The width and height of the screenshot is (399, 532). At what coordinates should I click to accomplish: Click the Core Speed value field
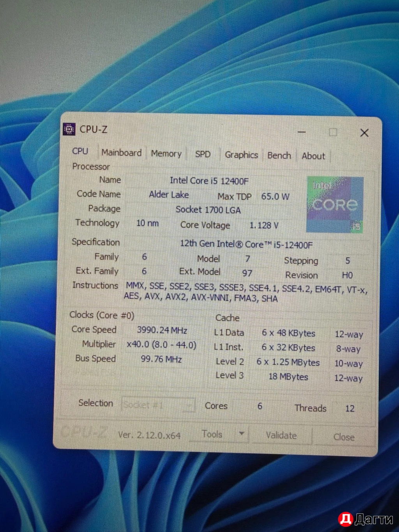point(162,330)
